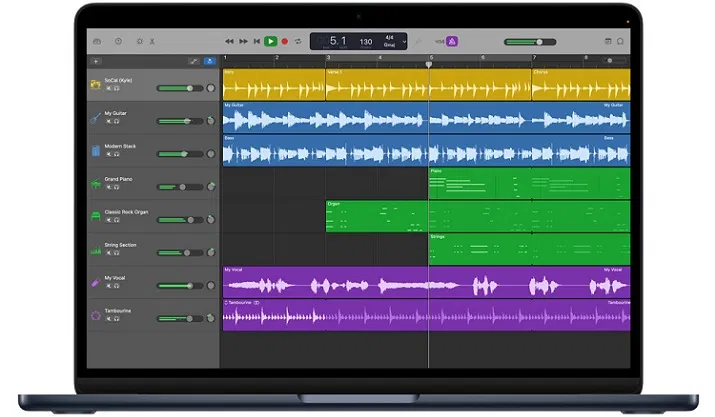The image size is (715, 417).
Task: Solo the Grand Piano track
Action: tap(117, 187)
